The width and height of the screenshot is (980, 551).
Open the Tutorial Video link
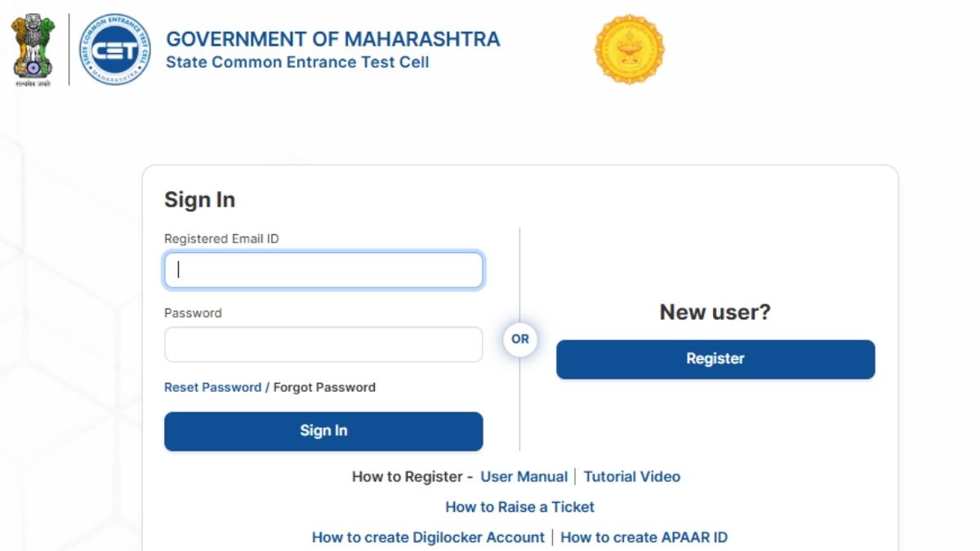coord(631,477)
